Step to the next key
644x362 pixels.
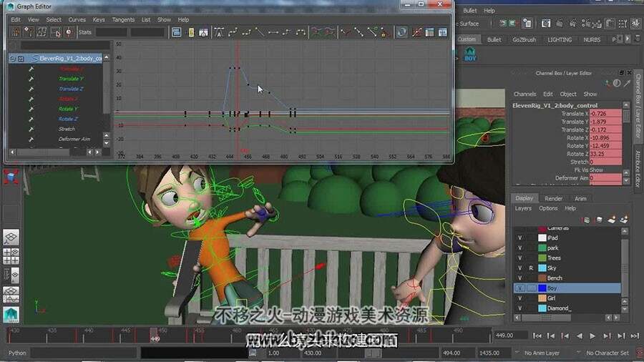(x=607, y=336)
